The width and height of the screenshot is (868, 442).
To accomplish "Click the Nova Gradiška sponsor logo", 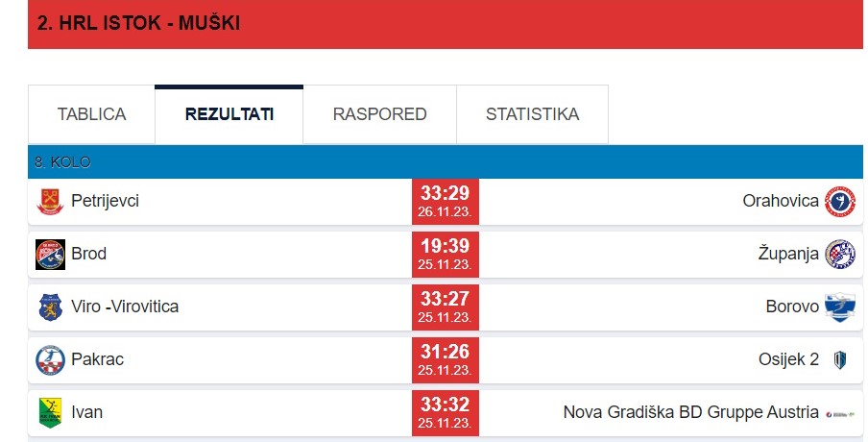I will 840,412.
